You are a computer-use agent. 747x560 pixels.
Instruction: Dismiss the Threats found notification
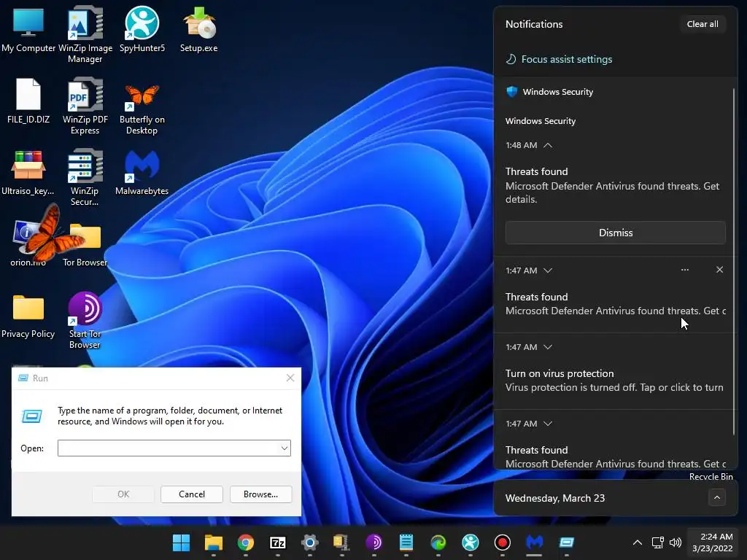point(616,233)
